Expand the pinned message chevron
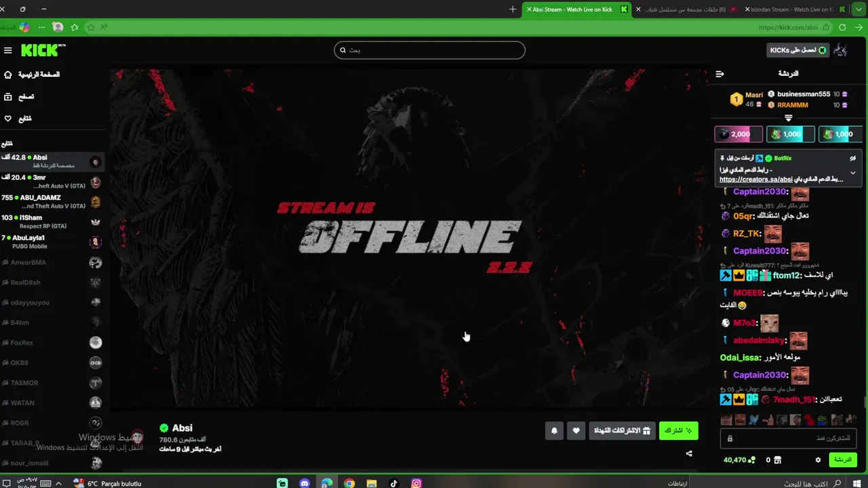 853,173
